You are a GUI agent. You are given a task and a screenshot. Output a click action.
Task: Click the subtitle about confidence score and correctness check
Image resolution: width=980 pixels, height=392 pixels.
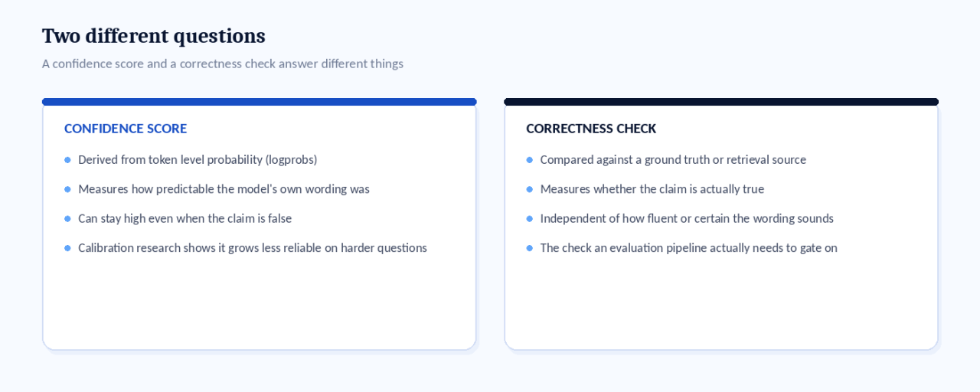coord(223,64)
